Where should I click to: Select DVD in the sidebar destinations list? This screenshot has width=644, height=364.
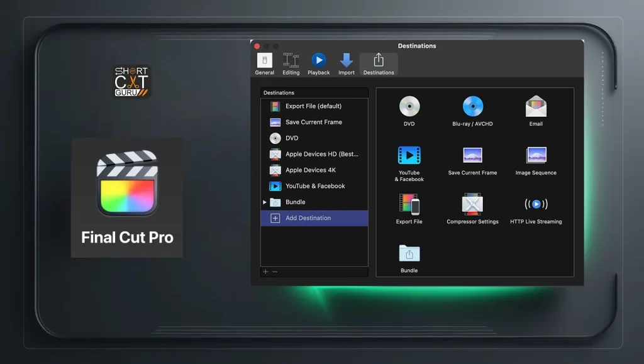click(x=314, y=138)
